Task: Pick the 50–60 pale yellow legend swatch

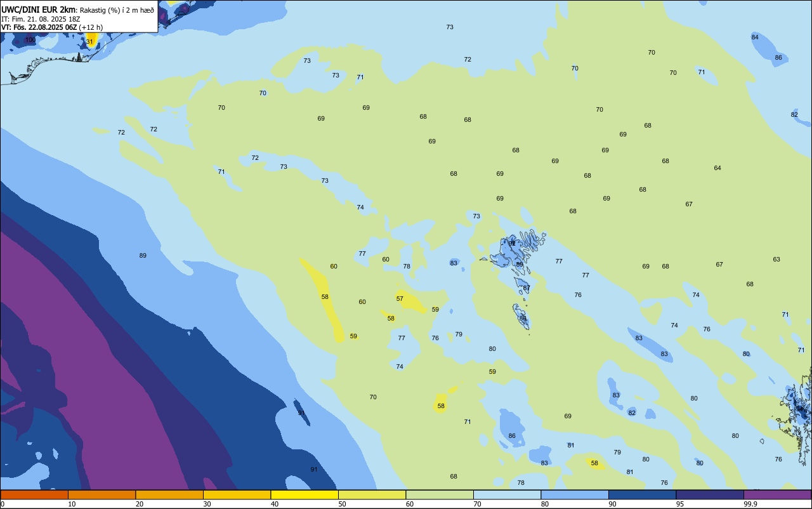Action: pyautogui.click(x=372, y=494)
